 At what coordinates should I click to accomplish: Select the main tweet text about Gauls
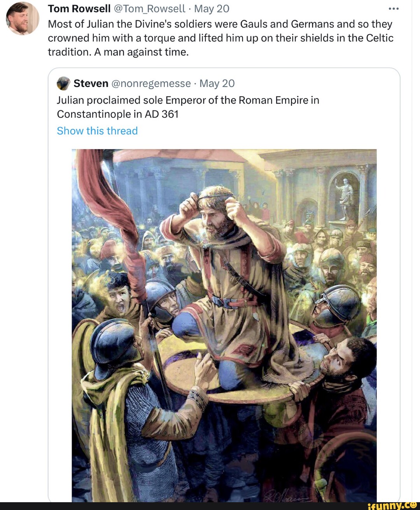[x=218, y=38]
